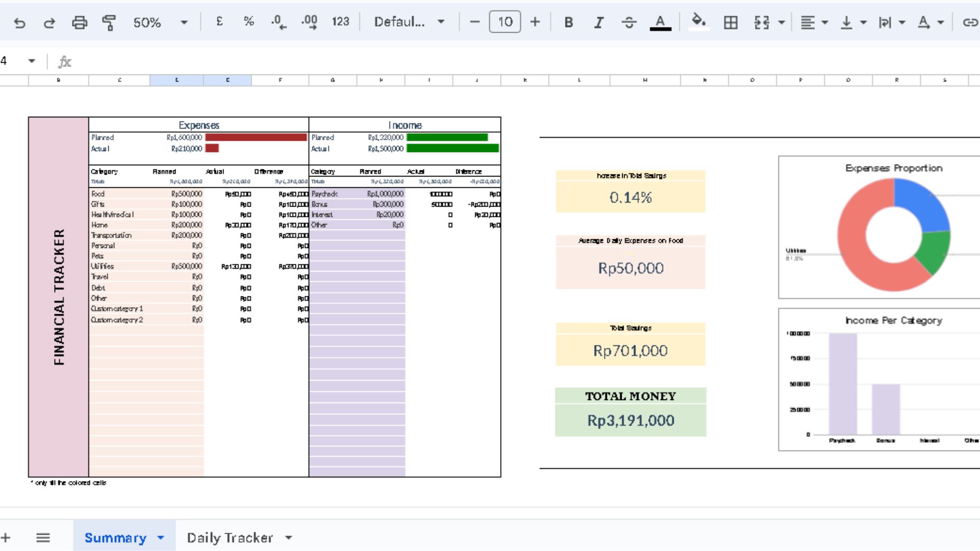980x551 pixels.
Task: Open the borders menu
Action: [730, 22]
